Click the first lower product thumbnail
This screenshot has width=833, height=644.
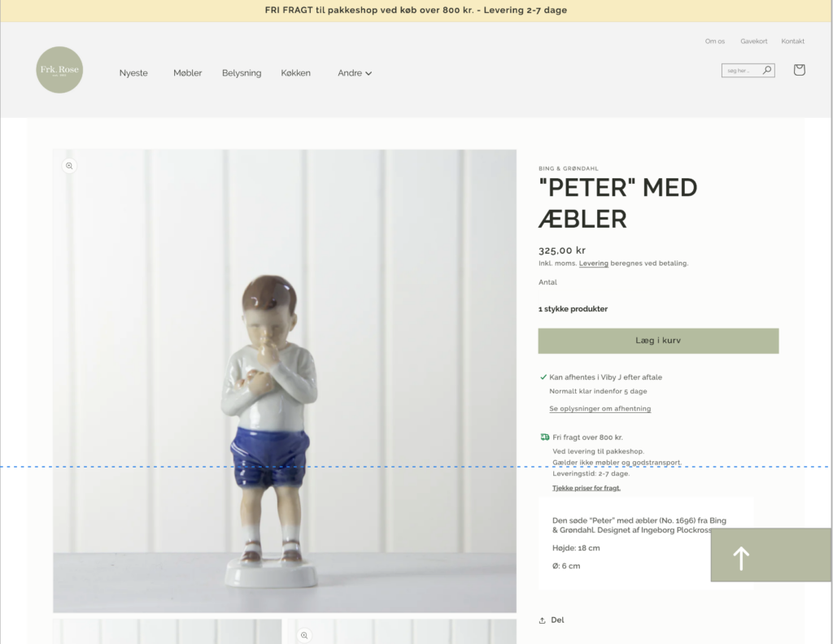pos(167,631)
